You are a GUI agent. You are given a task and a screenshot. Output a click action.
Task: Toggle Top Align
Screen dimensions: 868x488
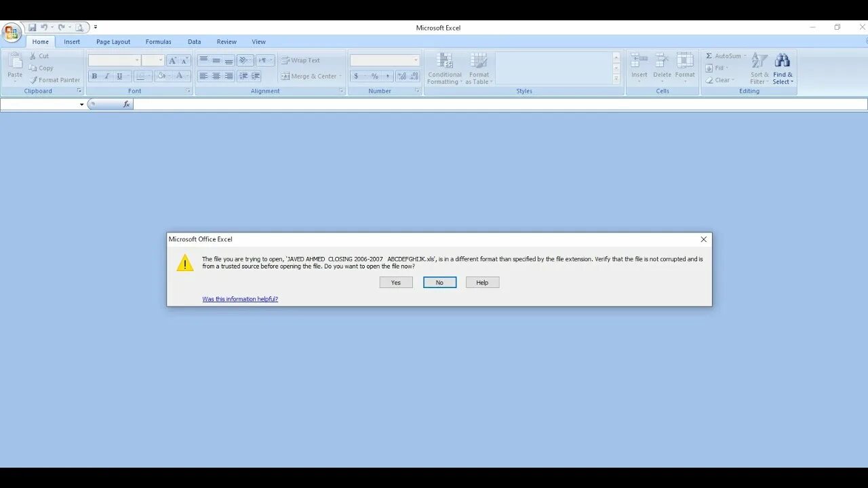tap(203, 60)
